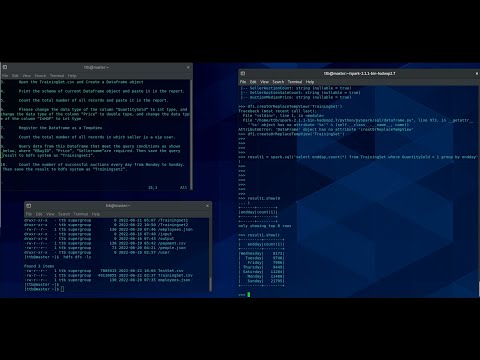The image size is (480, 360).
Task: Click scrollbar thumb in hdfs listing terminal
Action: (210, 283)
